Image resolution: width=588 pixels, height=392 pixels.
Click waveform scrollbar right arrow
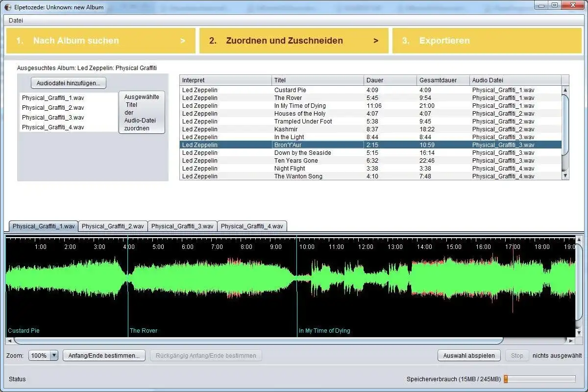pos(571,341)
